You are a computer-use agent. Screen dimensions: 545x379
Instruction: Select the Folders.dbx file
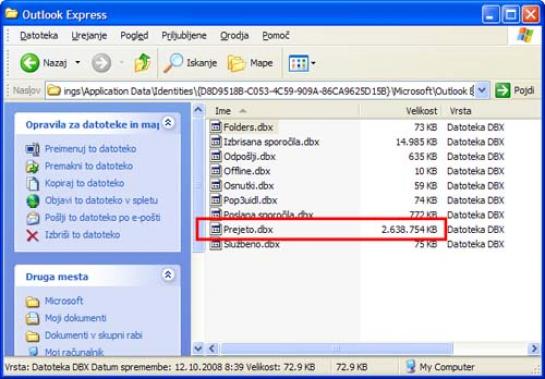coord(248,127)
